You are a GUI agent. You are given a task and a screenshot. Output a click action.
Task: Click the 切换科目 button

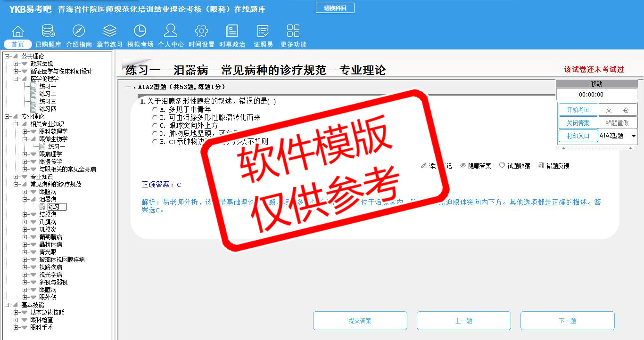click(x=335, y=8)
